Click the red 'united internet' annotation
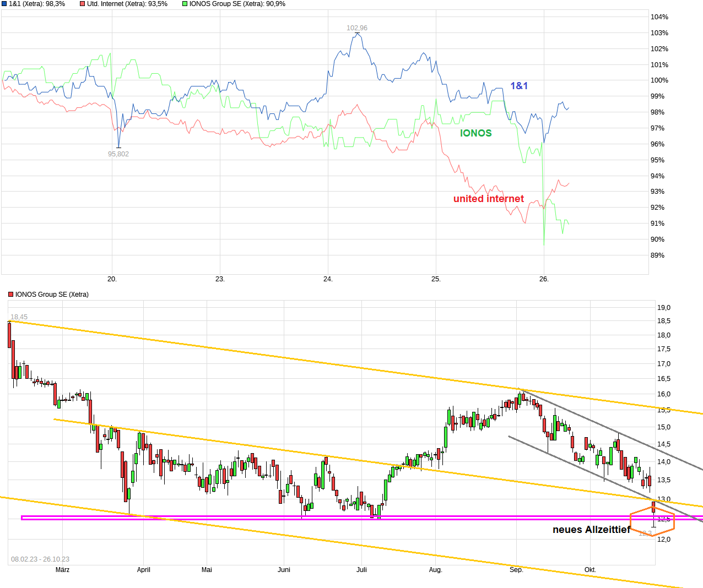This screenshot has height=588, width=703. (x=489, y=199)
